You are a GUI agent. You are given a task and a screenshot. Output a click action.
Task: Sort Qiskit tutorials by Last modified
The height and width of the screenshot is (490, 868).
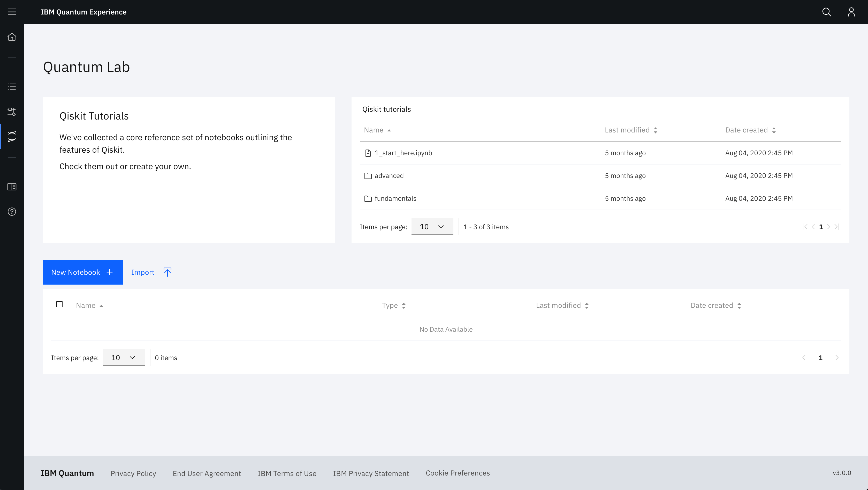[630, 130]
